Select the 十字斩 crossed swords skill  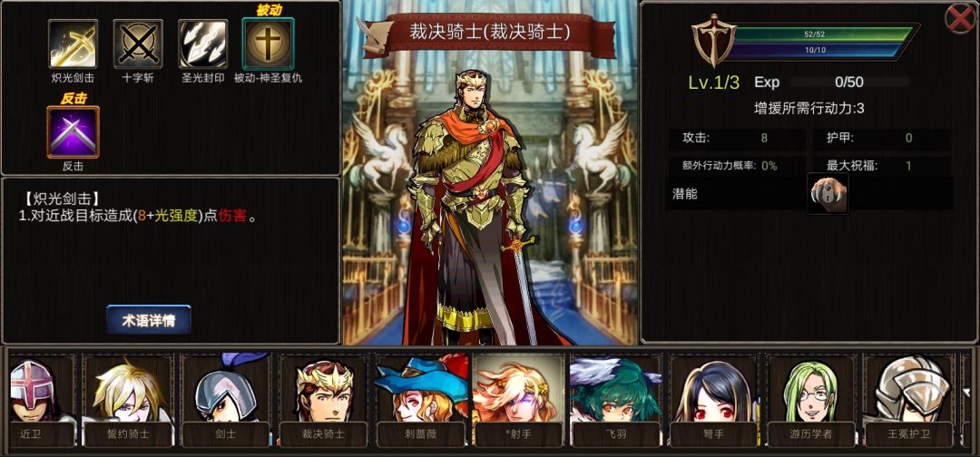pyautogui.click(x=138, y=44)
